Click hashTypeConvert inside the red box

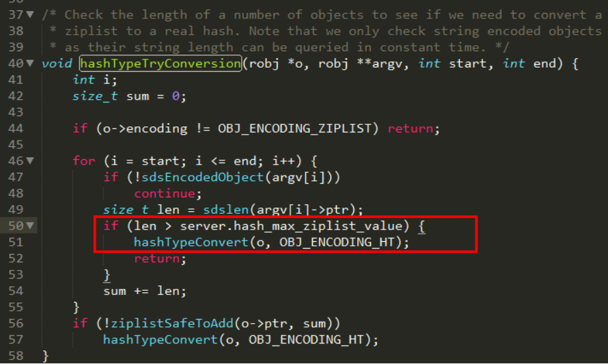pyautogui.click(x=191, y=242)
